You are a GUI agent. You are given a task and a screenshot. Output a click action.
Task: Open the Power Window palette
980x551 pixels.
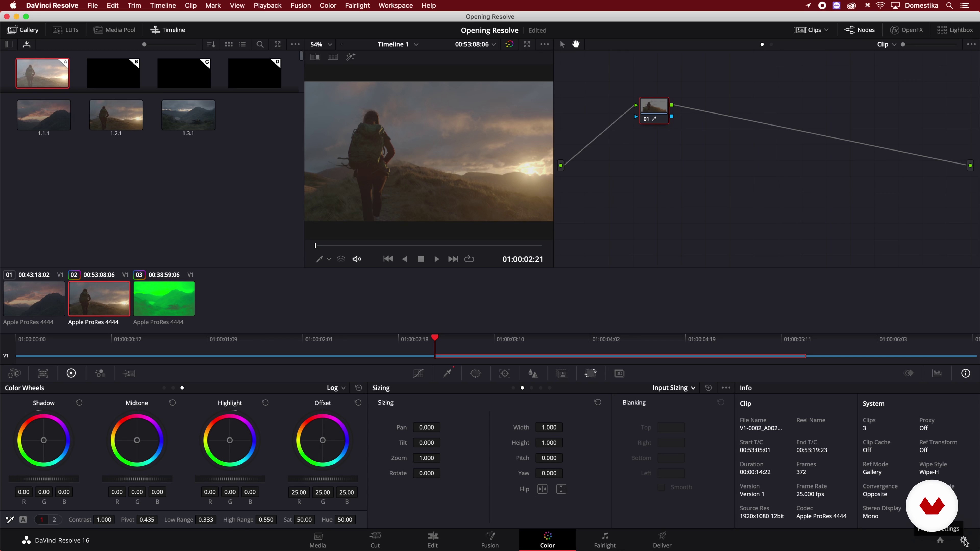475,373
